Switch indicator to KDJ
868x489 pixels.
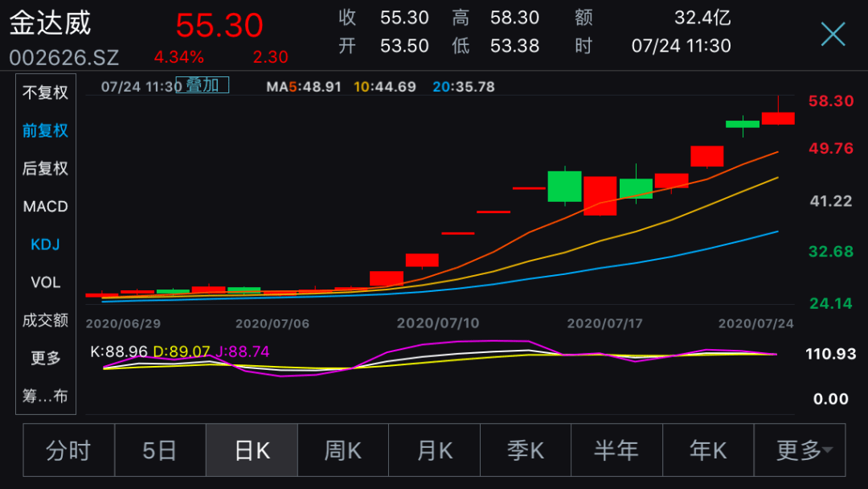tap(45, 244)
